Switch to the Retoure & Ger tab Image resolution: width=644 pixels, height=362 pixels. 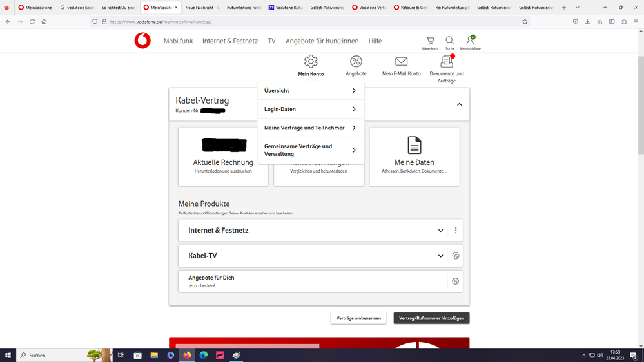[x=411, y=7]
